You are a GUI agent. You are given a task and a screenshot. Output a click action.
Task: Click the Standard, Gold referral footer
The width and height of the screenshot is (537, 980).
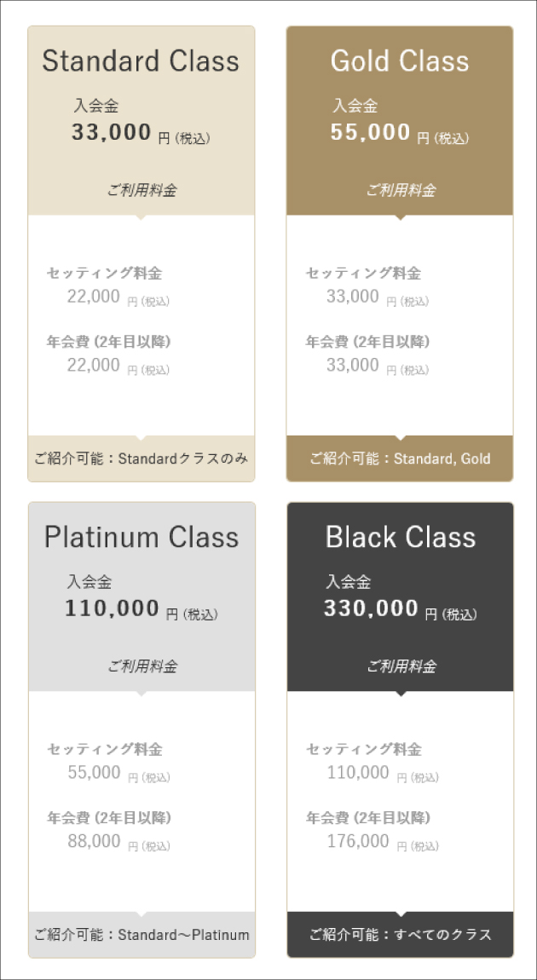pos(400,458)
